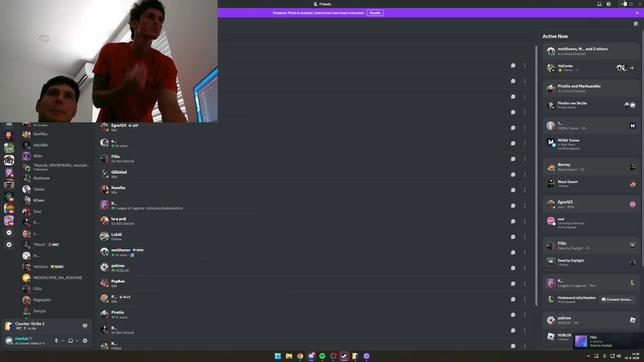
Task: Open the osu! activity entry
Action: (x=591, y=223)
